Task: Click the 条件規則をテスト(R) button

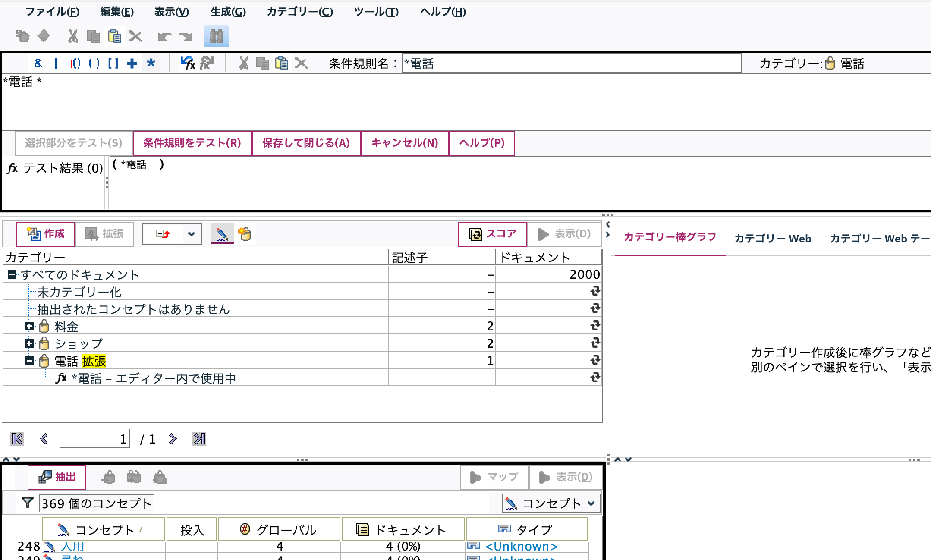Action: coord(192,143)
